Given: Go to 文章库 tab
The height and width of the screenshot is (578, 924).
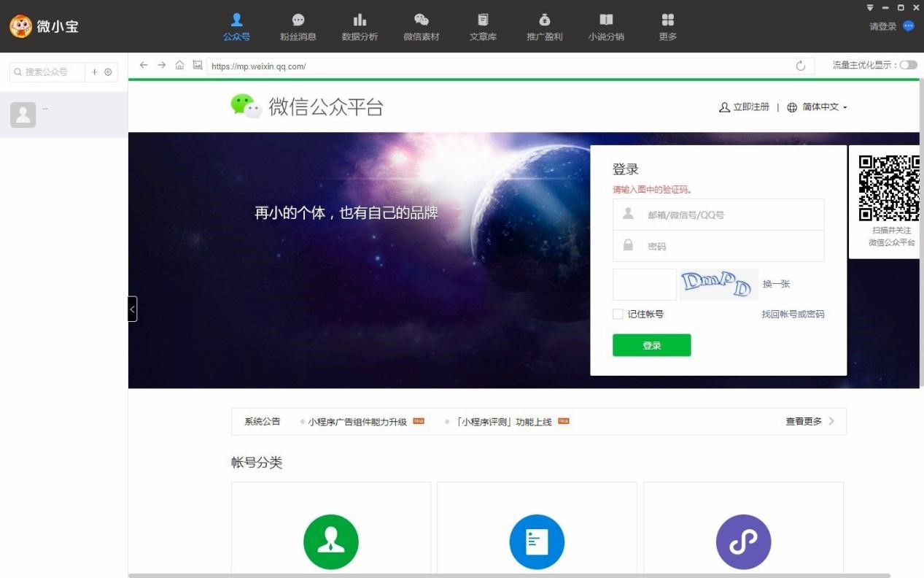Looking at the screenshot, I should pyautogui.click(x=483, y=27).
